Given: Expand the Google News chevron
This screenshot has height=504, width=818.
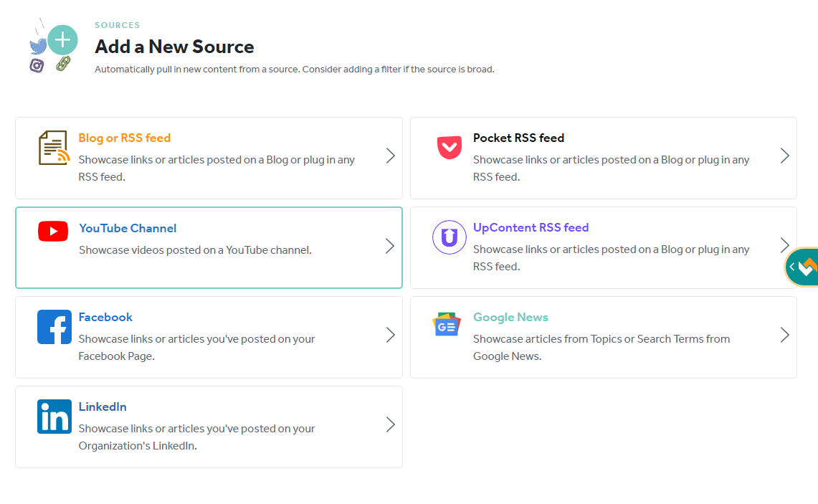Looking at the screenshot, I should tap(784, 335).
